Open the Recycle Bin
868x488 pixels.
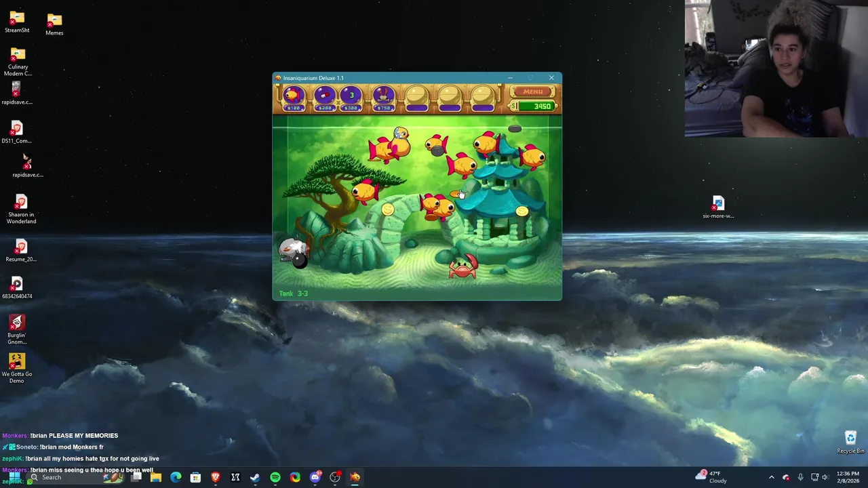850,442
